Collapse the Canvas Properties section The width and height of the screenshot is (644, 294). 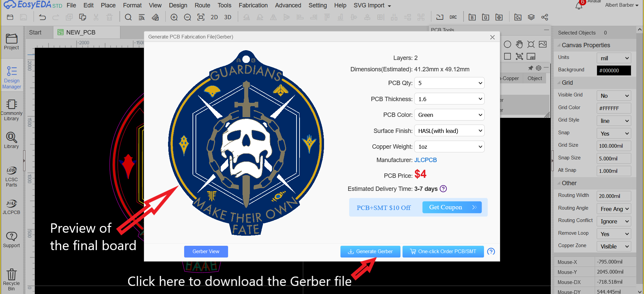(559, 45)
